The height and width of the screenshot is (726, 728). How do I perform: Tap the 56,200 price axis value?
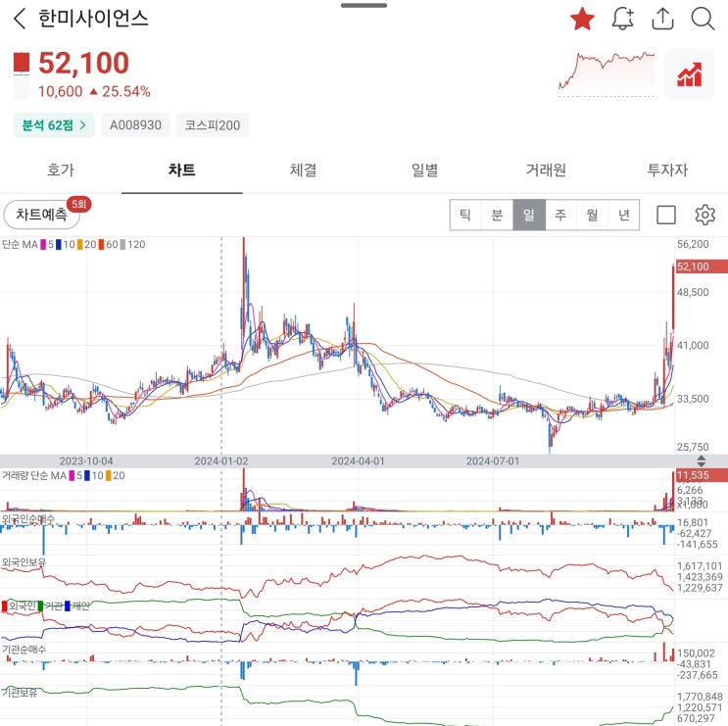pyautogui.click(x=693, y=244)
